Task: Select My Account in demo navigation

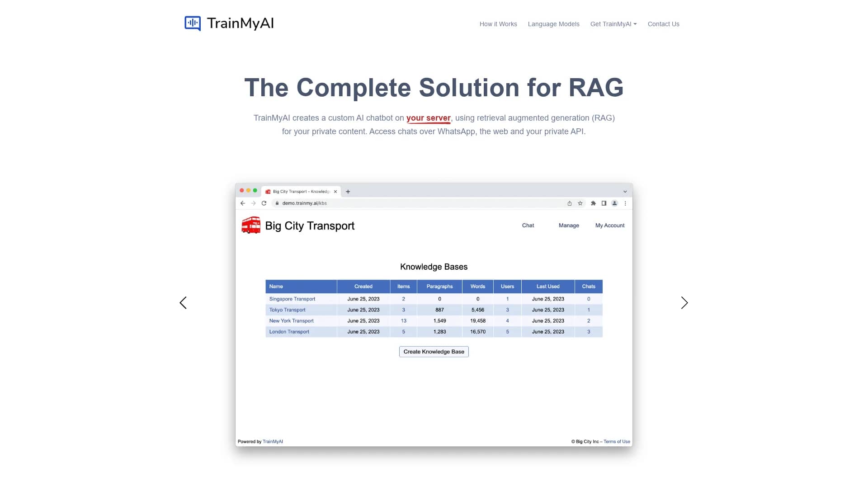Action: (610, 225)
